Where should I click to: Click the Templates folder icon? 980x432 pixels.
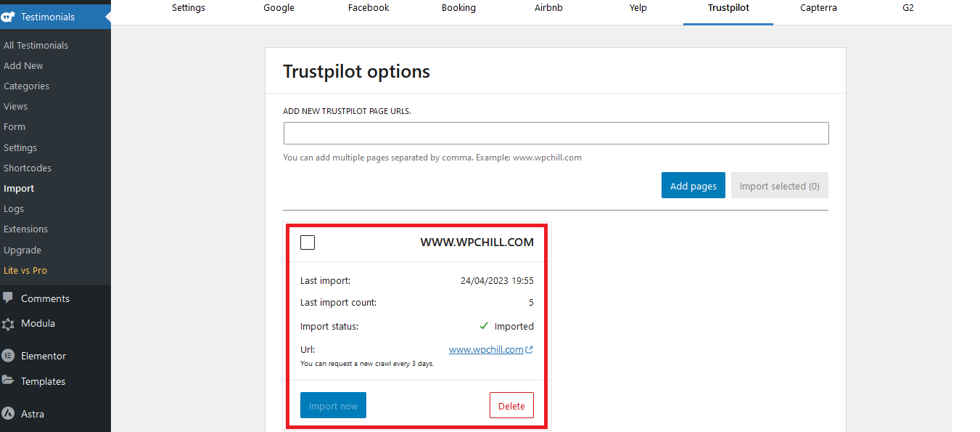pyautogui.click(x=8, y=380)
